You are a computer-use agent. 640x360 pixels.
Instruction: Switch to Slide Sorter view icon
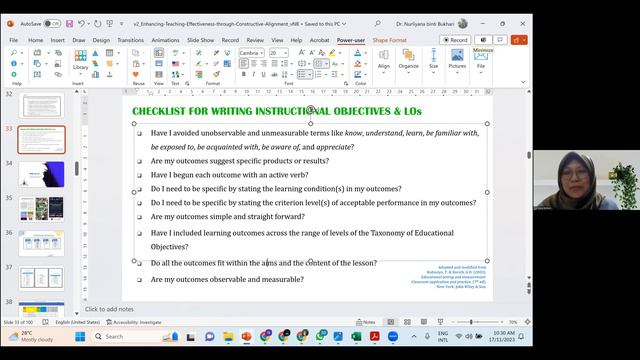tap(407, 322)
